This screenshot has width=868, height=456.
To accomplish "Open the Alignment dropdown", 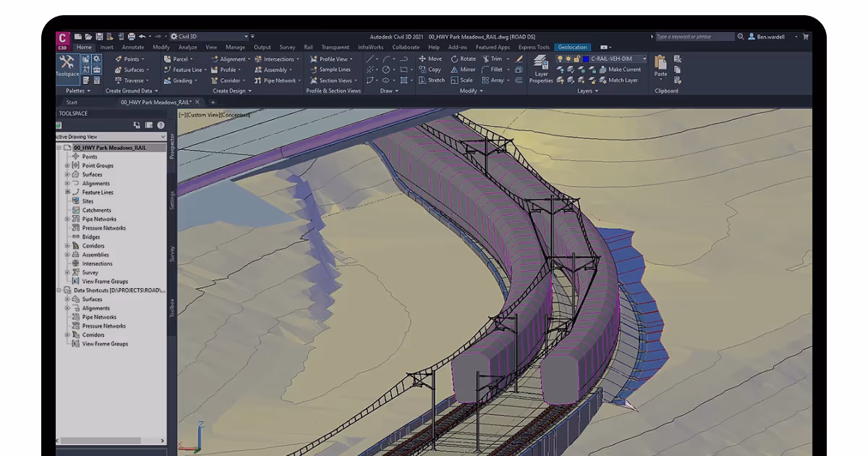I will pyautogui.click(x=231, y=59).
